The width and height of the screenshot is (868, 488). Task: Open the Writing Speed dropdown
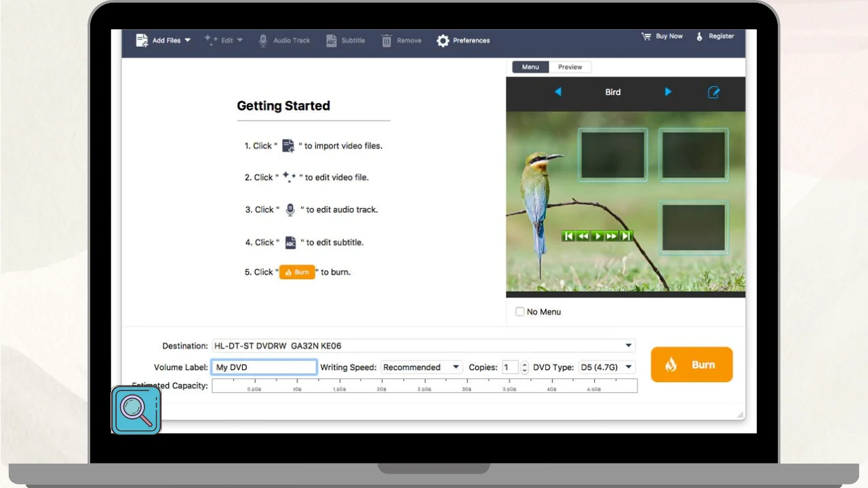click(x=456, y=367)
